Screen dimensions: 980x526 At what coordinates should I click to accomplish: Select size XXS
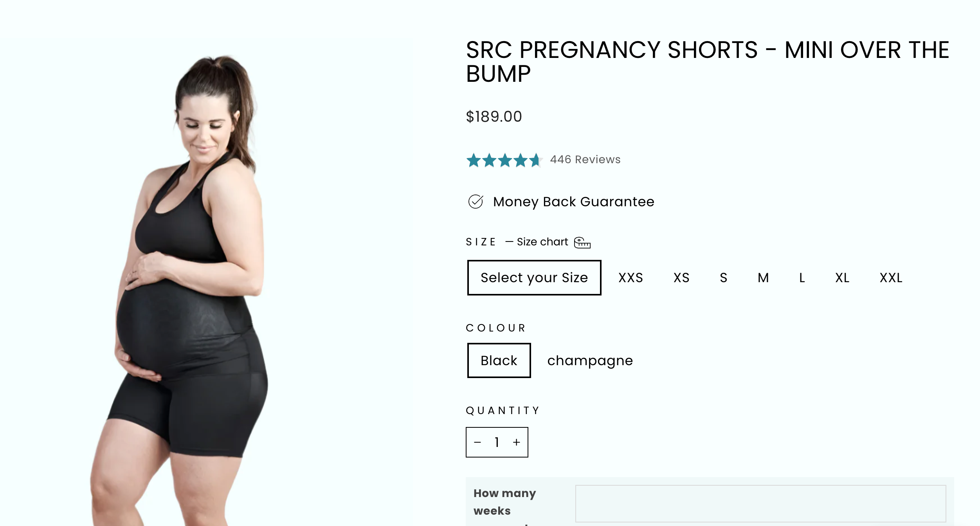pyautogui.click(x=631, y=278)
